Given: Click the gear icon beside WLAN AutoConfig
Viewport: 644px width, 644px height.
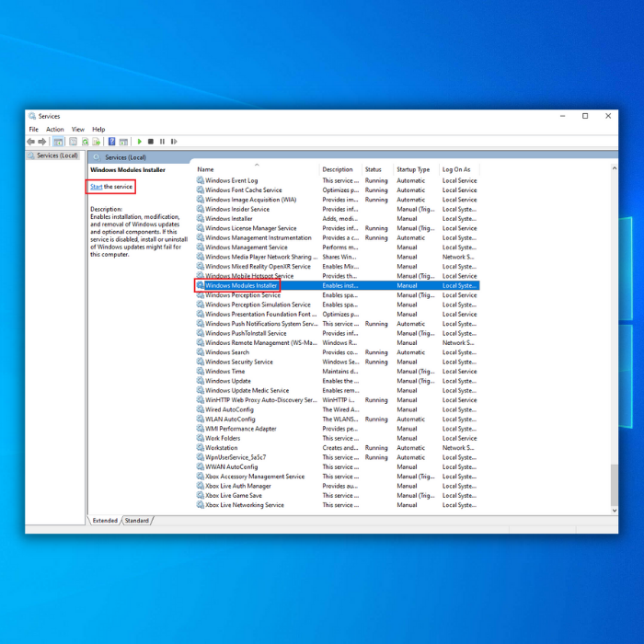Looking at the screenshot, I should pyautogui.click(x=200, y=419).
